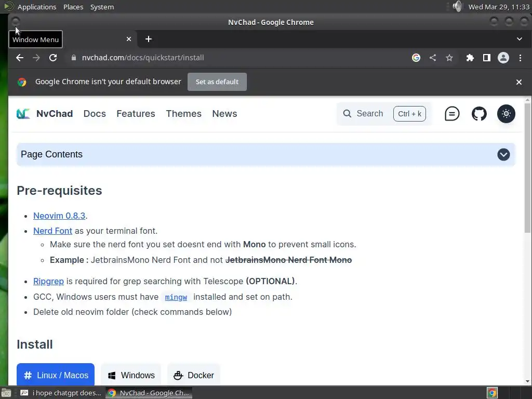Screen dimensions: 532x399
Task: Click the Chrome logo in the infobar
Action: (x=22, y=82)
